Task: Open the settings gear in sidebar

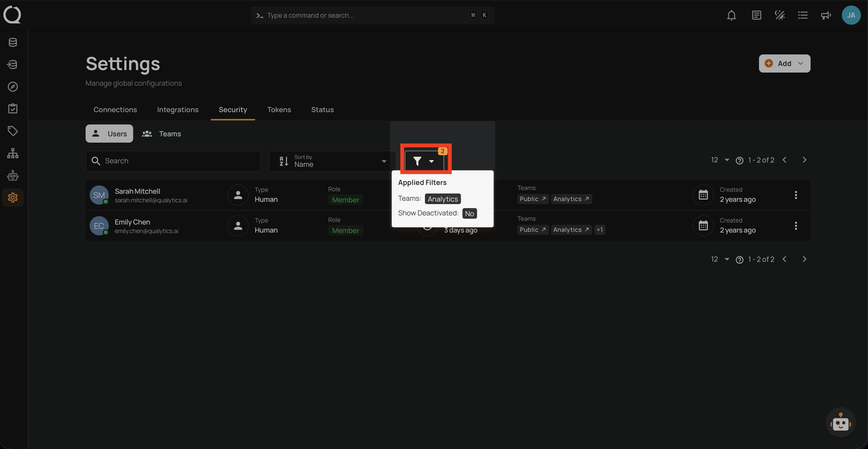Action: click(x=13, y=197)
